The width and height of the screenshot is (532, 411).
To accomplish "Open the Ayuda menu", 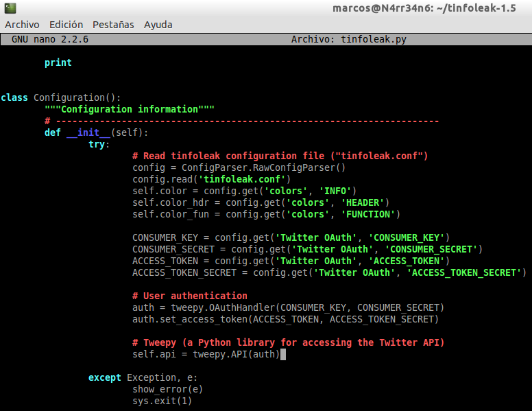I will 158,25.
